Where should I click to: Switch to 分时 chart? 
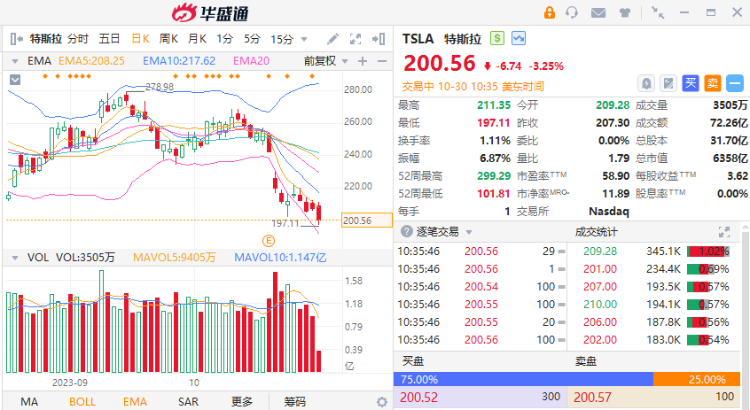click(78, 39)
